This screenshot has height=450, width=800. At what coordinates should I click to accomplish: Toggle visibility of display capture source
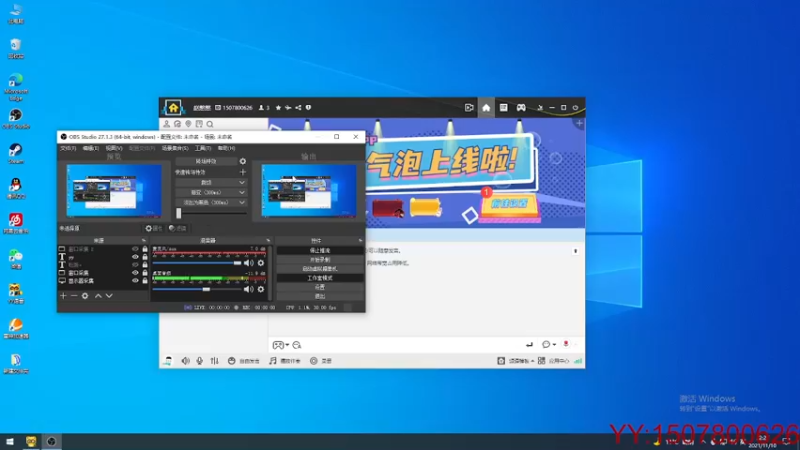[135, 281]
